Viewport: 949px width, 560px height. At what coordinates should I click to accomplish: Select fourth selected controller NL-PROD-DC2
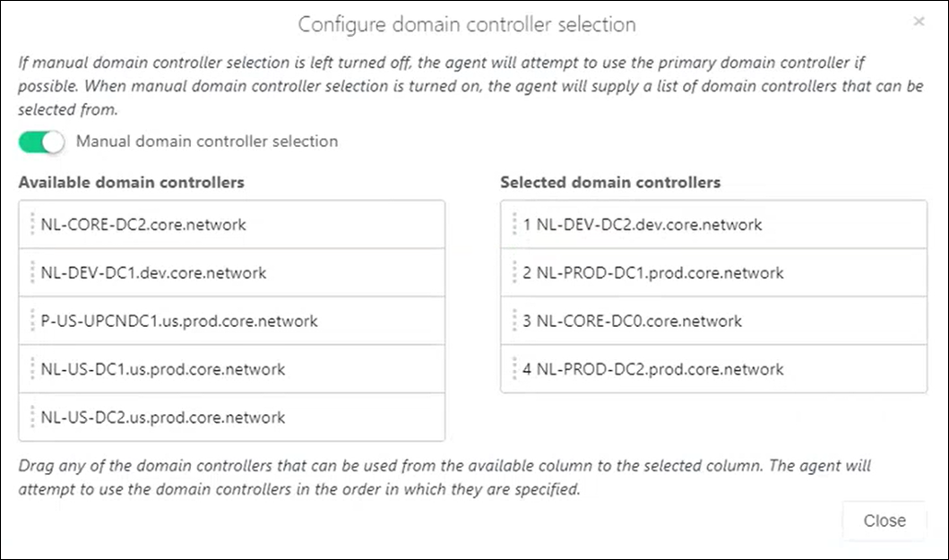(x=713, y=368)
